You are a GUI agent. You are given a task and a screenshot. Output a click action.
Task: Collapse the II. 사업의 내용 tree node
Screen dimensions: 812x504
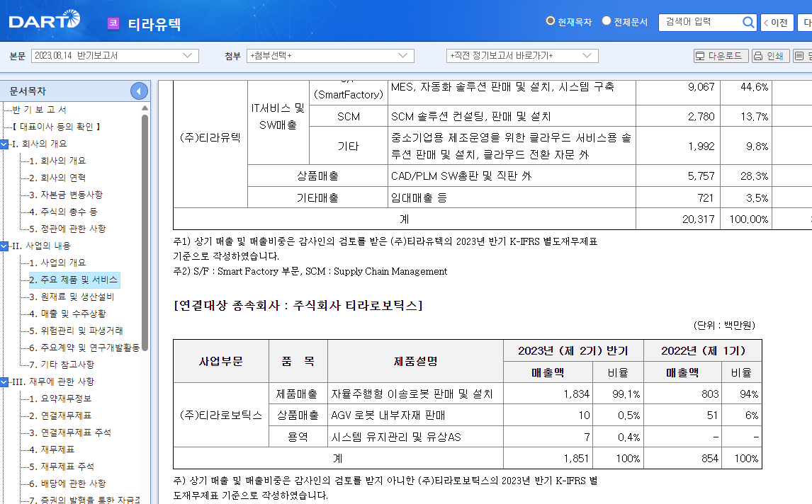4,246
